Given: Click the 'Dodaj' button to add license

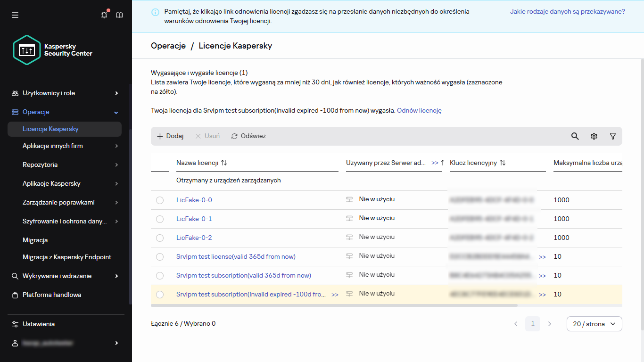Looking at the screenshot, I should coord(170,136).
